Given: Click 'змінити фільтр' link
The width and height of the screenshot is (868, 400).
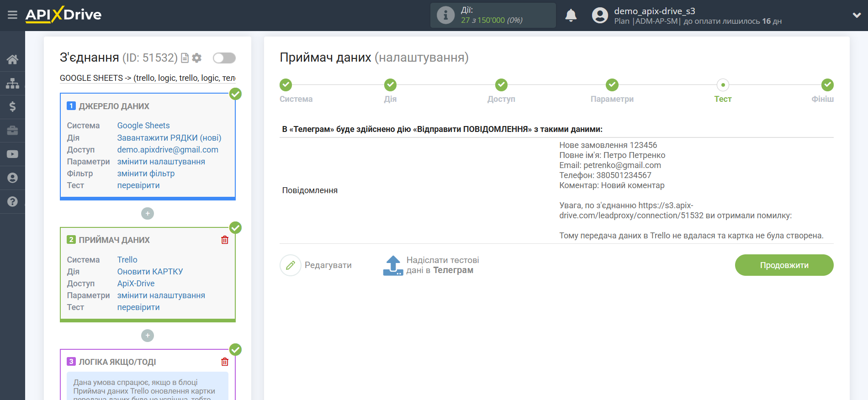Looking at the screenshot, I should [x=146, y=174].
